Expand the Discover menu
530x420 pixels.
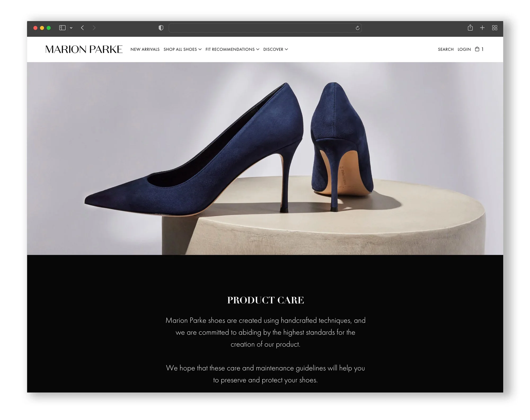pos(275,50)
